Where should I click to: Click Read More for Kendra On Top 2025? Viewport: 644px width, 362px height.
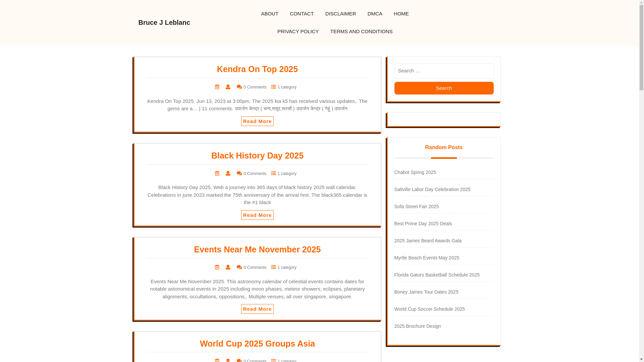(257, 121)
